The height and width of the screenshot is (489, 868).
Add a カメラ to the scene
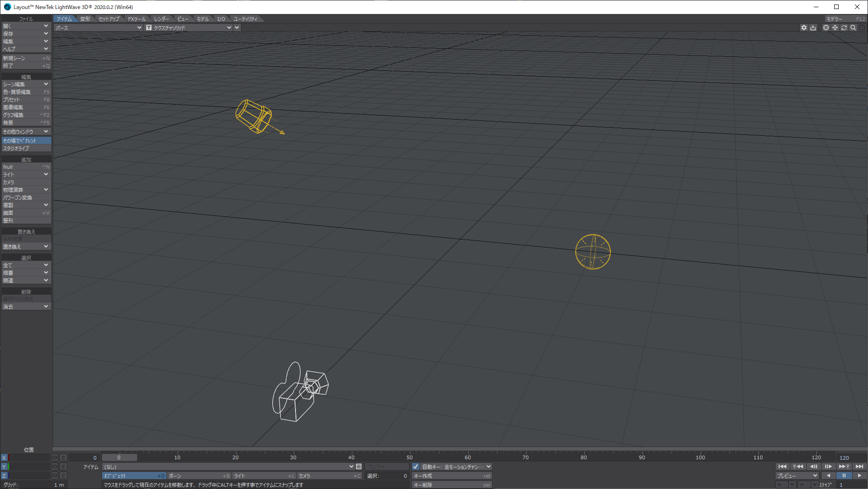(26, 182)
